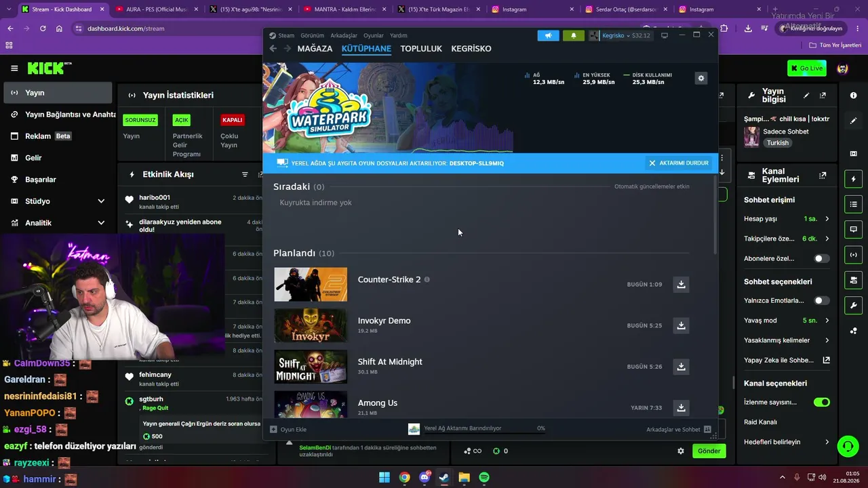Open Yavaş mod options chevron
Viewport: 868px width, 488px height.
(x=827, y=320)
